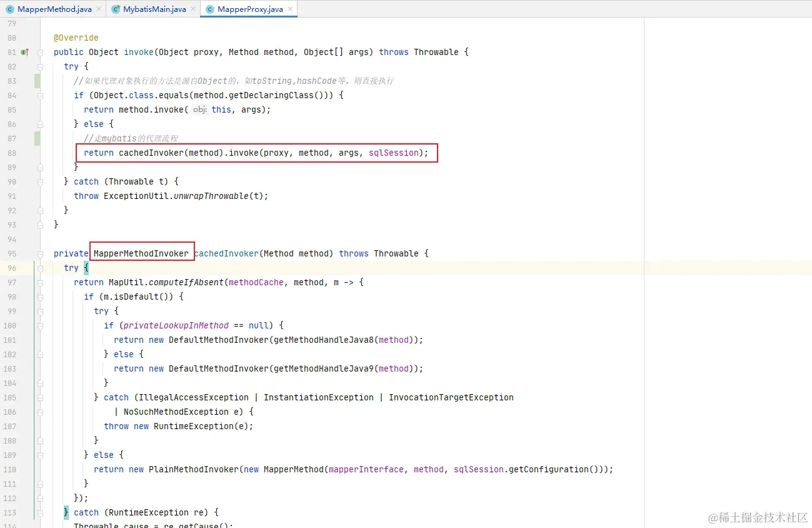This screenshot has height=528, width=812.
Task: Collapse the cachedInvoker method fold on line 95
Action: pos(40,253)
